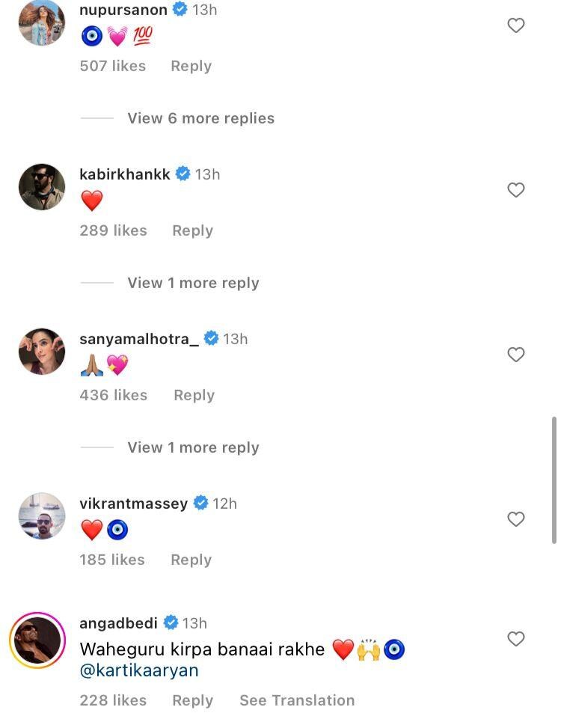Open nupursanon's profile picture
The image size is (561, 728).
[42, 22]
